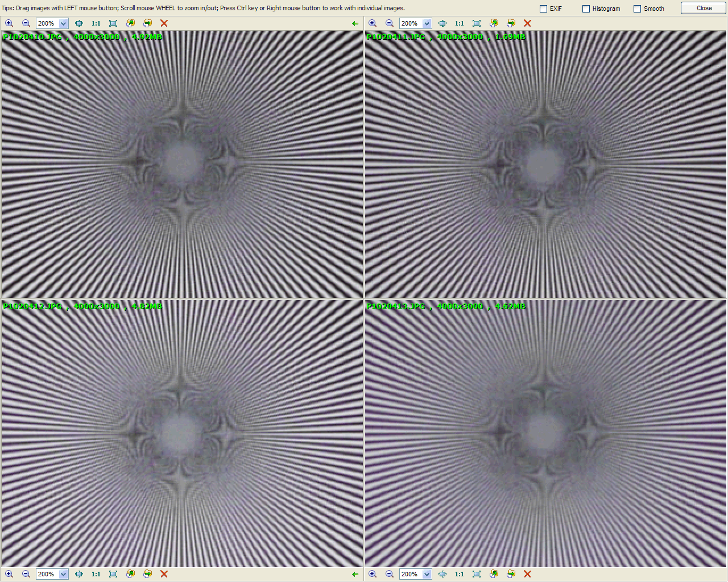Click the 'P1020411.JPG' file label

click(x=396, y=36)
